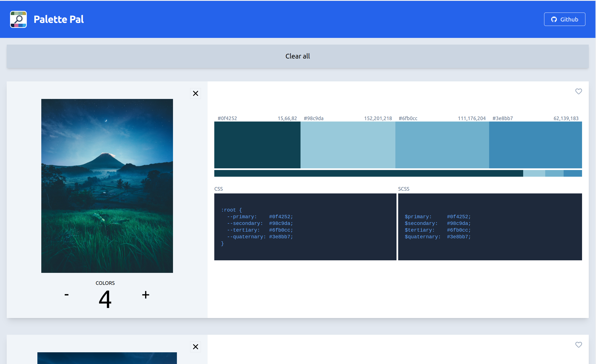Screen dimensions: 596x364
Task: Click the mountain landscape thumbnail
Action: click(107, 185)
